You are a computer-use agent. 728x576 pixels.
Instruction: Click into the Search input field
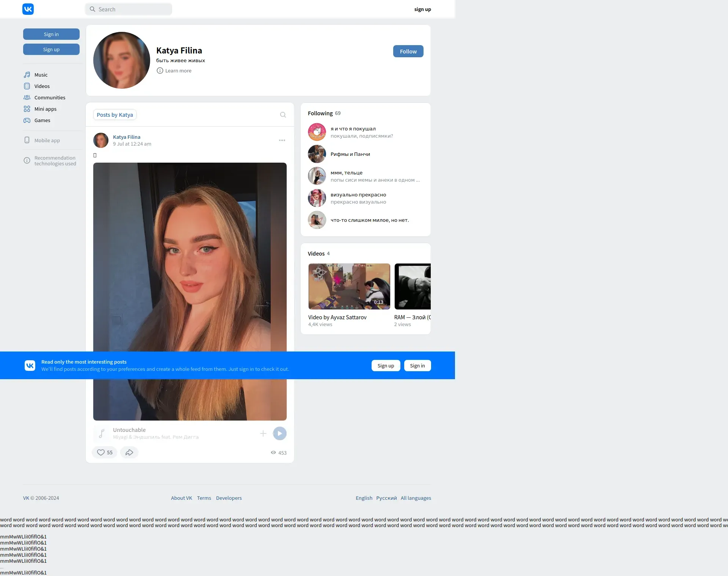133,9
